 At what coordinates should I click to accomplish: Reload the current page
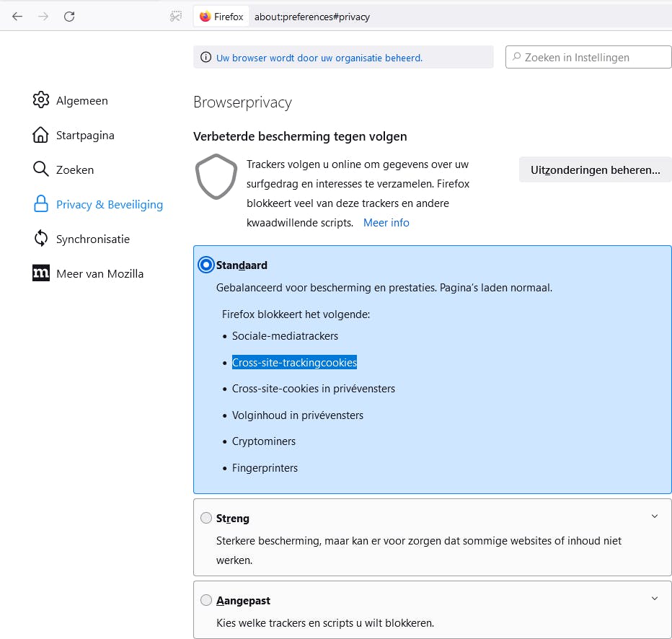point(69,16)
